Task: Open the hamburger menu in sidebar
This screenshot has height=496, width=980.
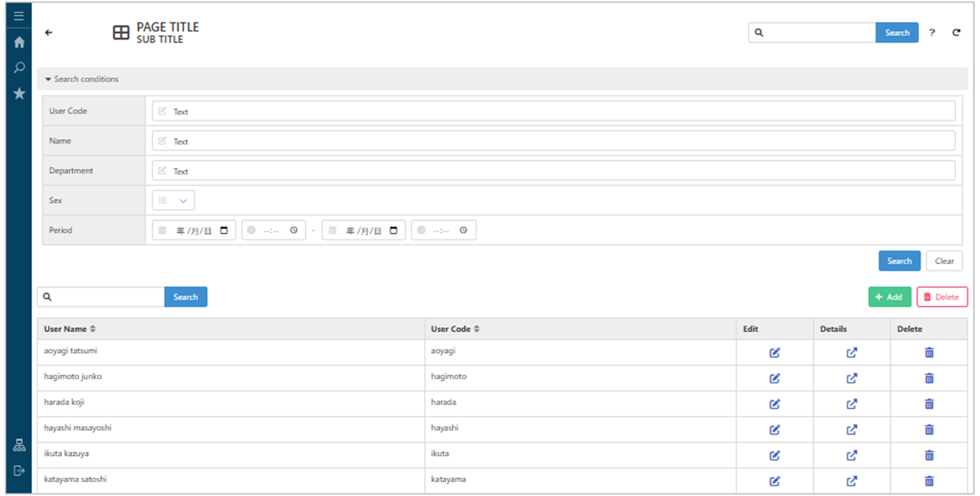Action: pos(19,16)
